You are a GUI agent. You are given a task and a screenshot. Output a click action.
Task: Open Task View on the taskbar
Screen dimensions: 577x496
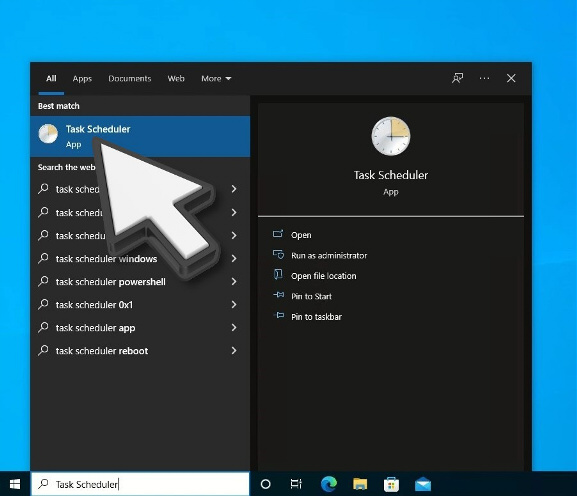coord(296,484)
